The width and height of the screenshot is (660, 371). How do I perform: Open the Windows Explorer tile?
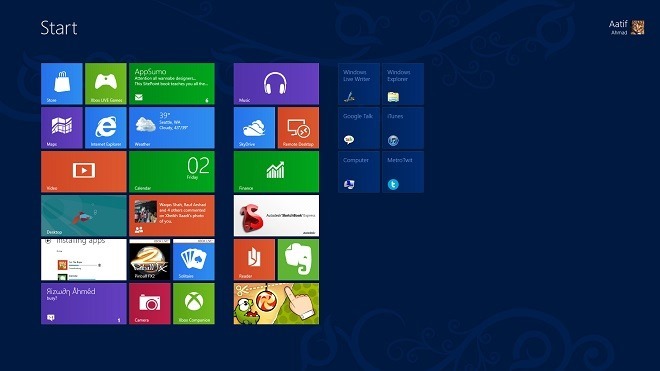[403, 84]
